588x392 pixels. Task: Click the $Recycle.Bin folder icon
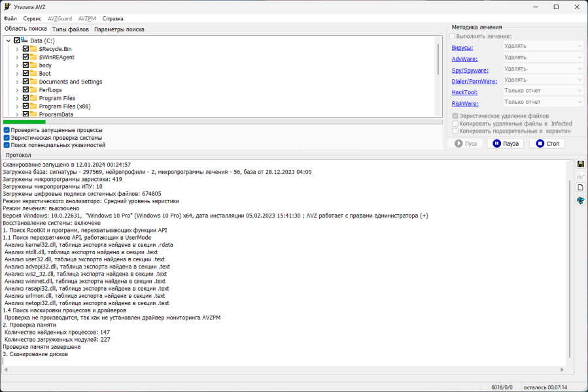(33, 49)
